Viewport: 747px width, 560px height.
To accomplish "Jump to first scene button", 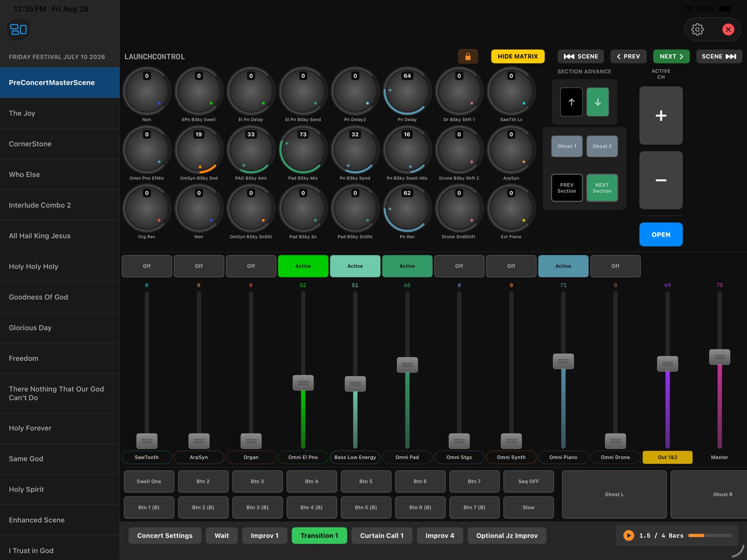I will coord(581,57).
